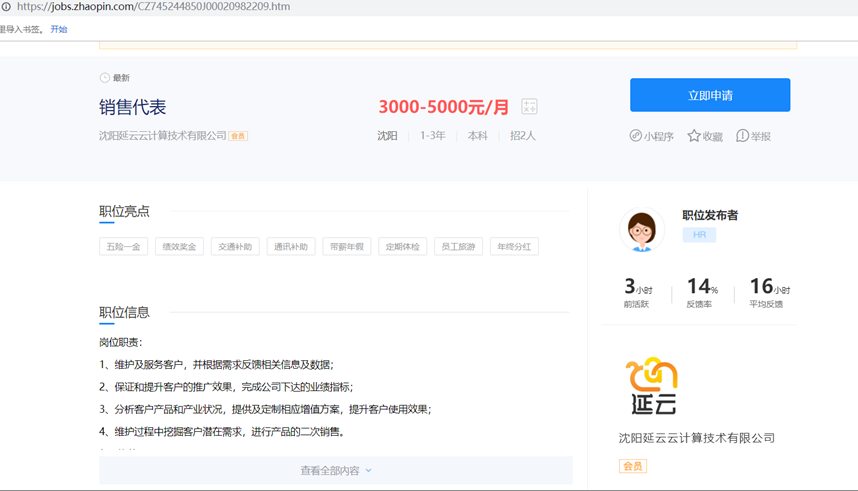Click the 职位信息 section heading
Viewport: 858px width, 491px height.
[124, 312]
